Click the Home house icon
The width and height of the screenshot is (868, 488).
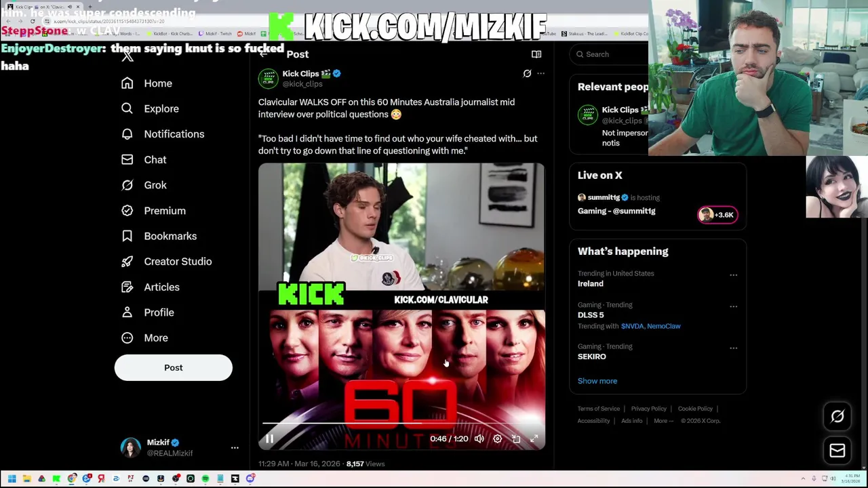[127, 83]
